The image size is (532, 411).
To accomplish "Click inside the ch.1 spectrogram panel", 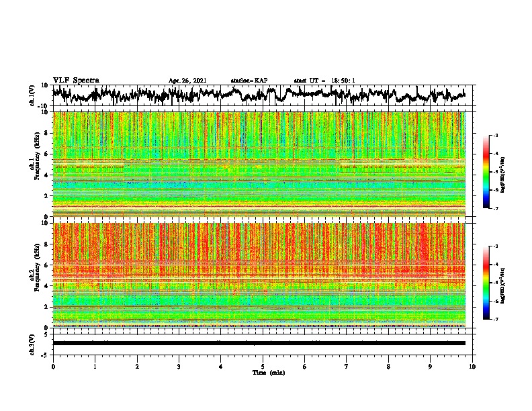I will click(259, 164).
